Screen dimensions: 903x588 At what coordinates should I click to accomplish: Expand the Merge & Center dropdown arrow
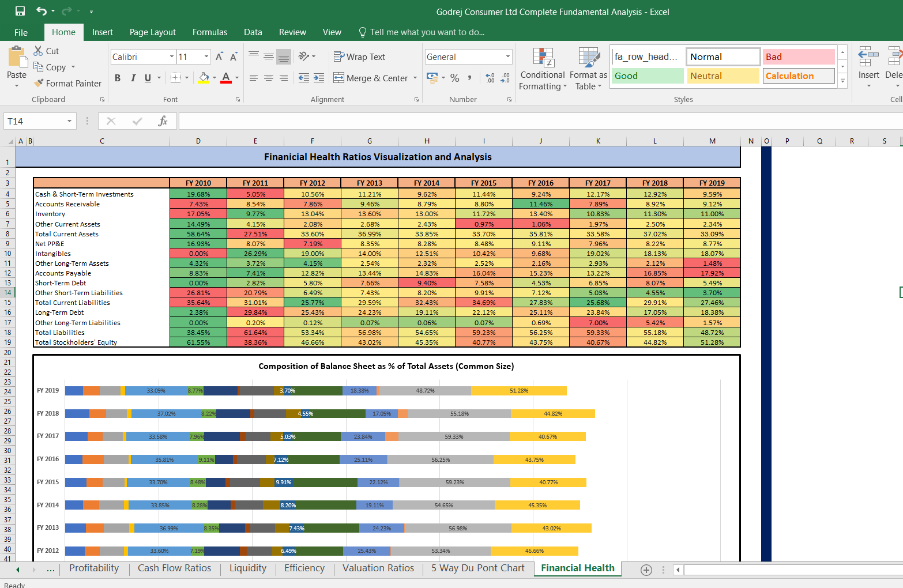(x=415, y=78)
